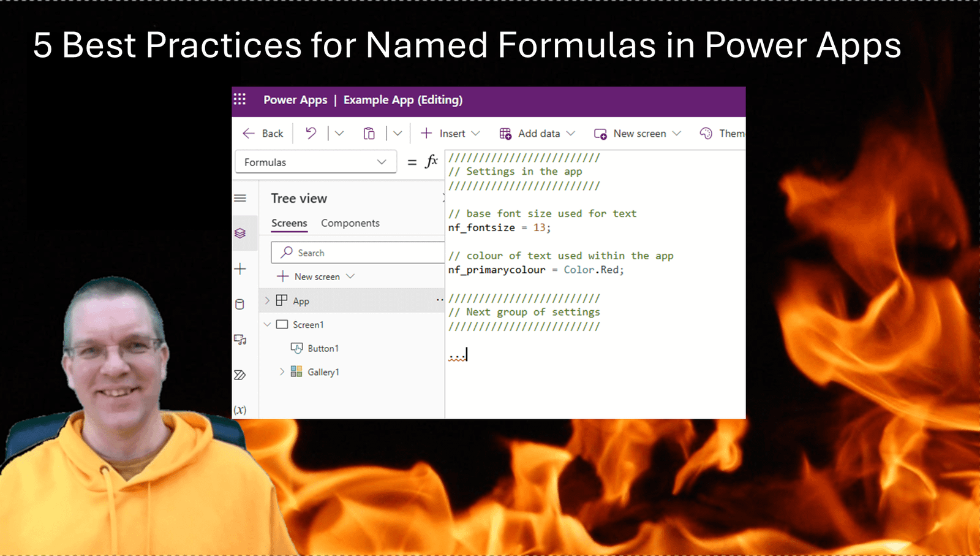
Task: Open the Insert menu
Action: (x=450, y=134)
